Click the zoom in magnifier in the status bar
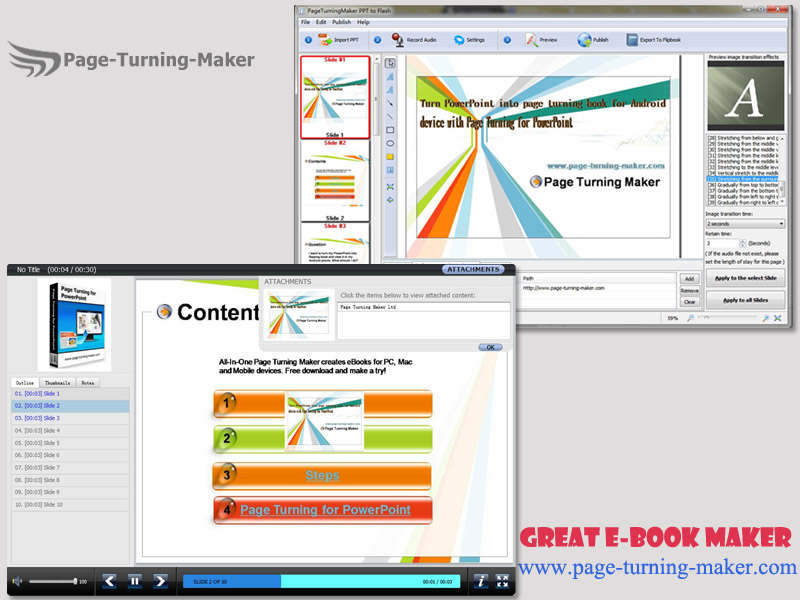The height and width of the screenshot is (600, 800). (765, 318)
